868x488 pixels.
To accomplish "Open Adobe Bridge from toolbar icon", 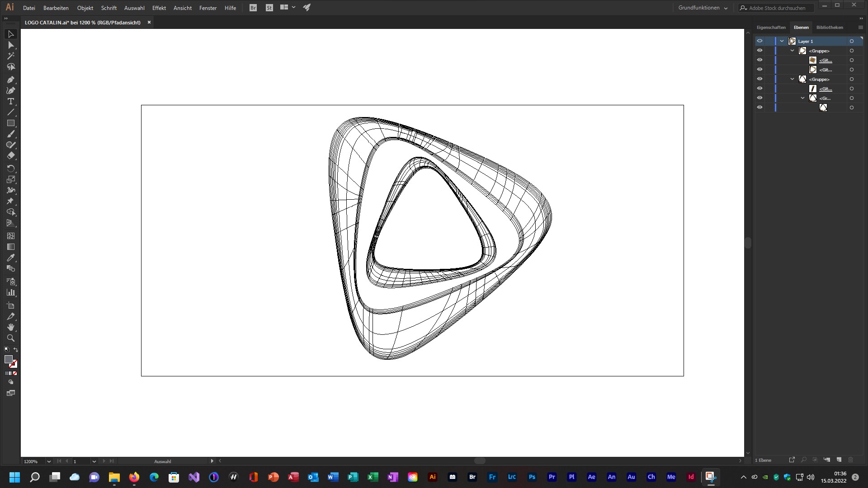I will pos(253,8).
